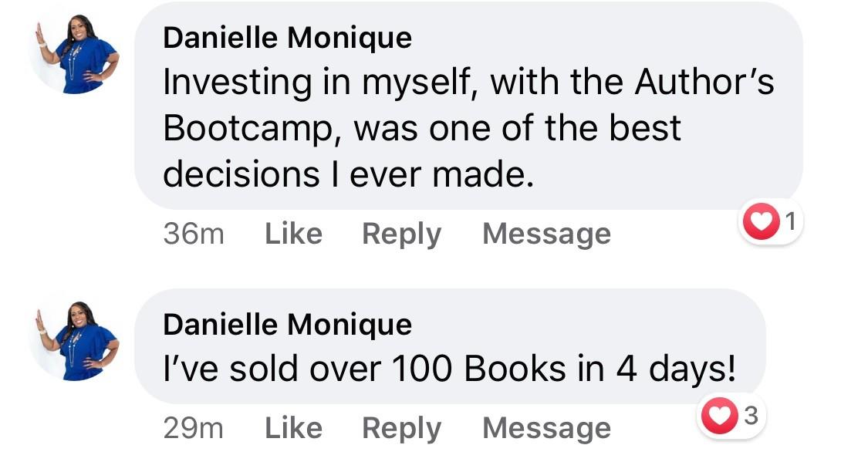The height and width of the screenshot is (462, 868).
Task: Click the 36m timestamp
Action: 194,234
